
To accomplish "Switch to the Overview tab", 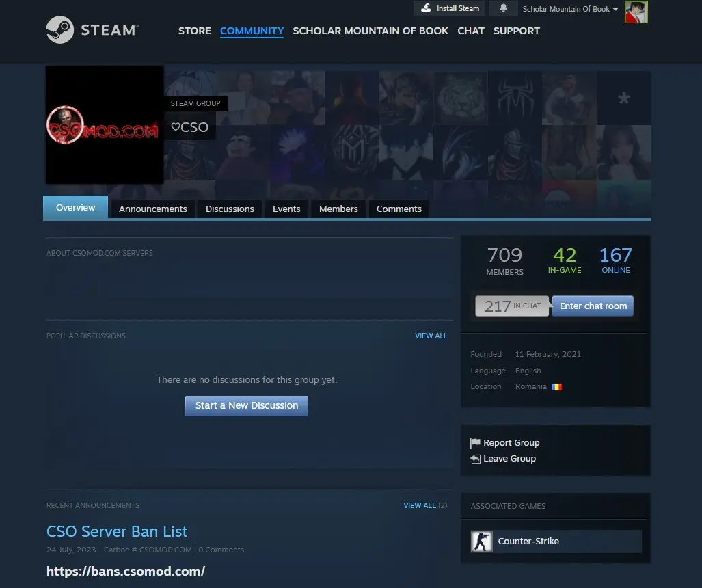I will [x=76, y=207].
